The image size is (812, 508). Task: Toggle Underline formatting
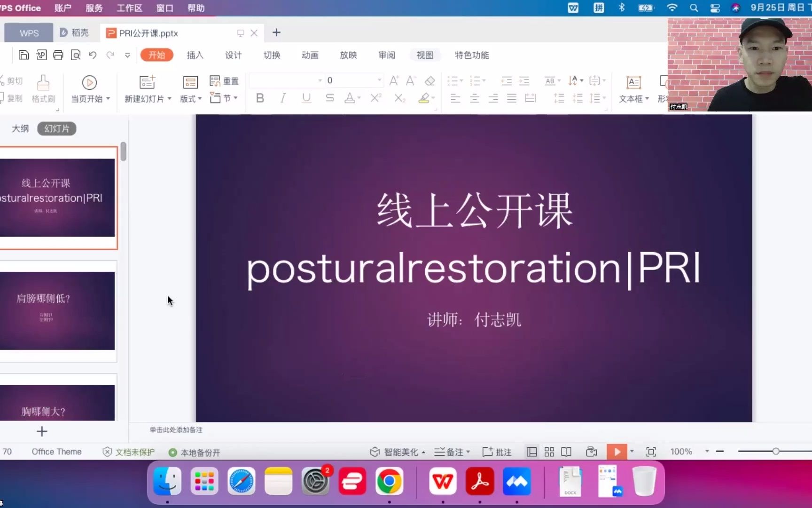pyautogui.click(x=306, y=98)
